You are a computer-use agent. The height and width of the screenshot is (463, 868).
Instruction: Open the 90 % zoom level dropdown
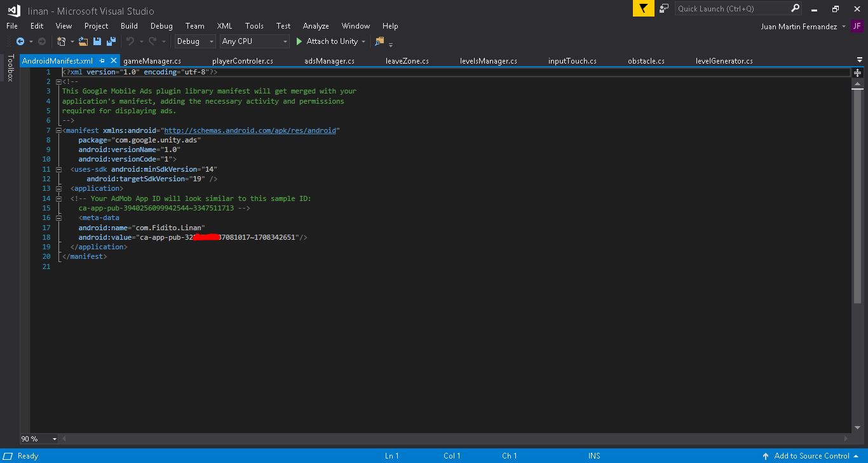click(x=39, y=439)
